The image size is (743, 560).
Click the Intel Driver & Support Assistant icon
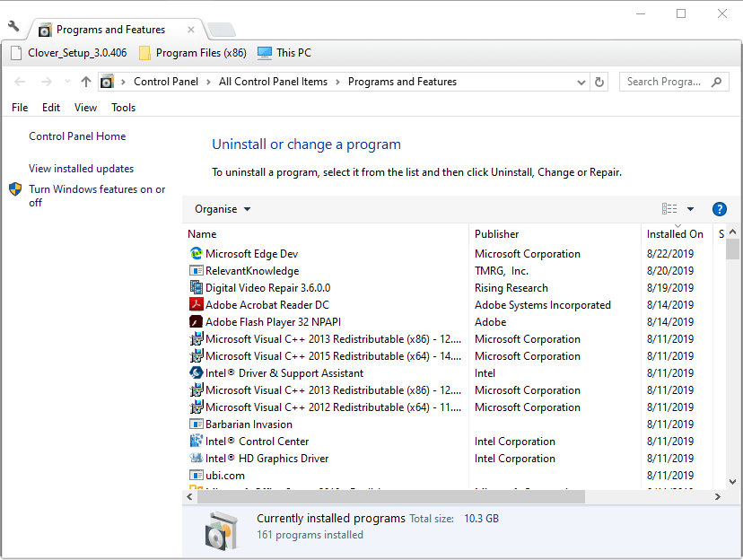pos(197,373)
